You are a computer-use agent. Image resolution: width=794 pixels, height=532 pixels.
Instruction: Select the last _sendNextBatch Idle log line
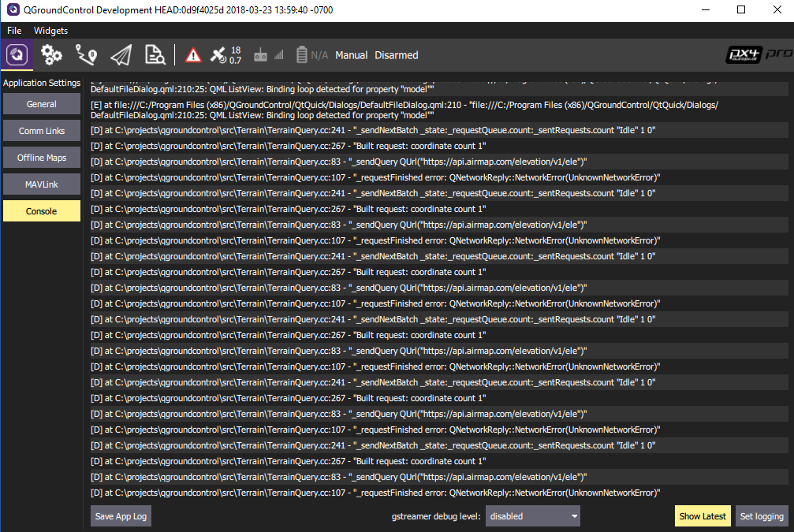pos(439,445)
